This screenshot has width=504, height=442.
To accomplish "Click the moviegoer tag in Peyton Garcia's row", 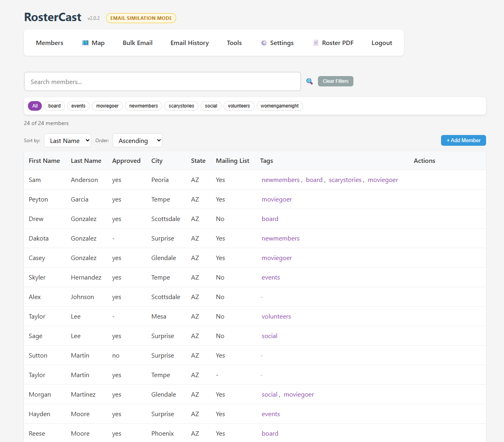I will pos(277,199).
